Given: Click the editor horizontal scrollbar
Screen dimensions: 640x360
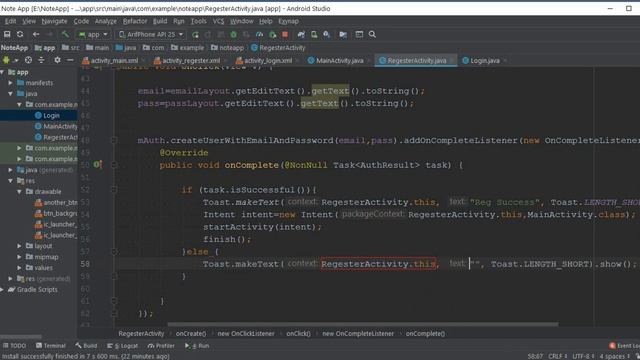Looking at the screenshot, I should coord(362,325).
